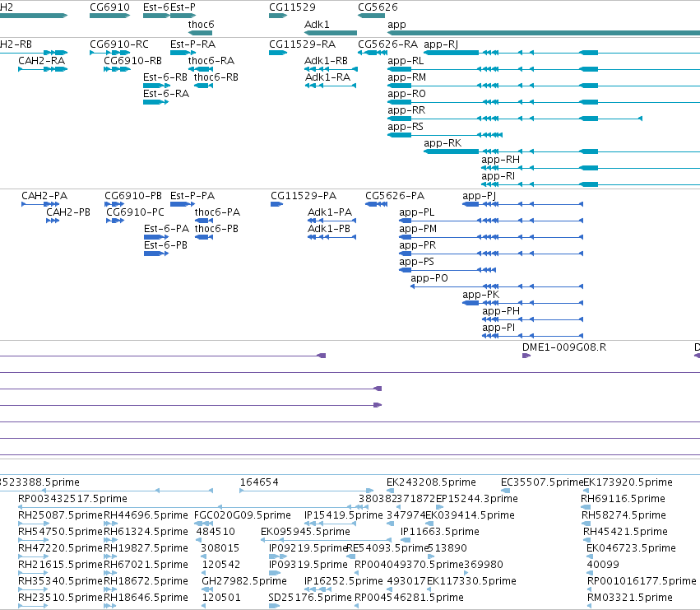The width and height of the screenshot is (700, 610).
Task: Select transcript CAH2-RA
Action: (41, 61)
